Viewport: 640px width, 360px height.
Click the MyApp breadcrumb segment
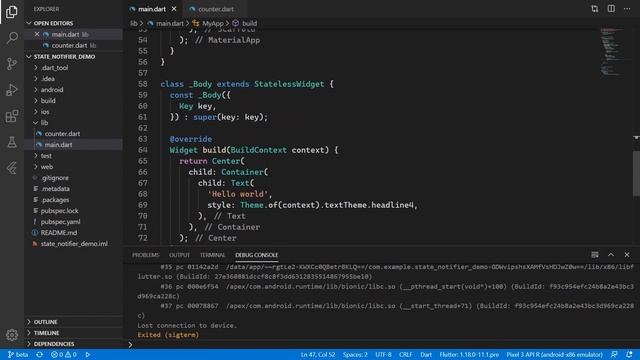(212, 24)
